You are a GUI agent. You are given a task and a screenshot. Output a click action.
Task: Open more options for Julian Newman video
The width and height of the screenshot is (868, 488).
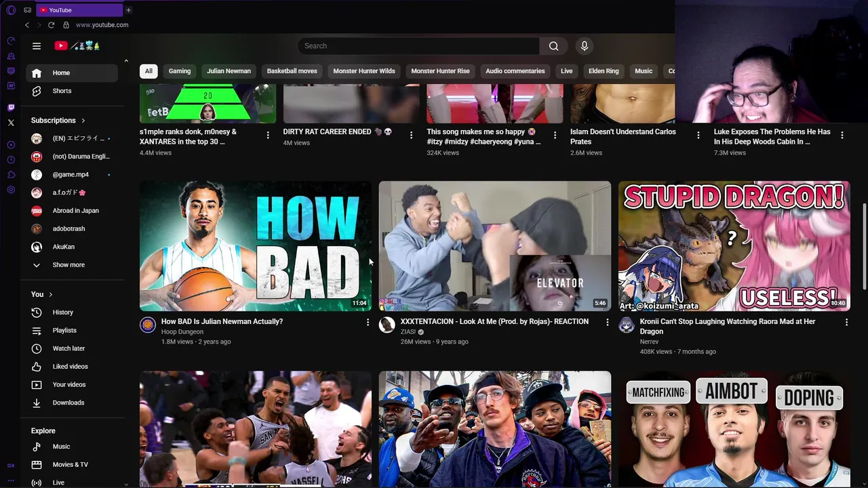coord(368,323)
